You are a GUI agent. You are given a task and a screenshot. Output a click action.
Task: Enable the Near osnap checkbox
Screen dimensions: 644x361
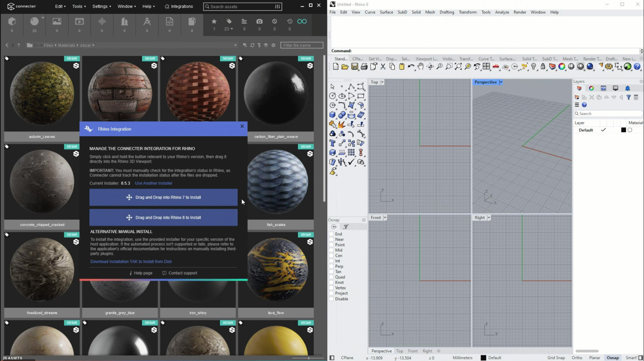[331, 240]
